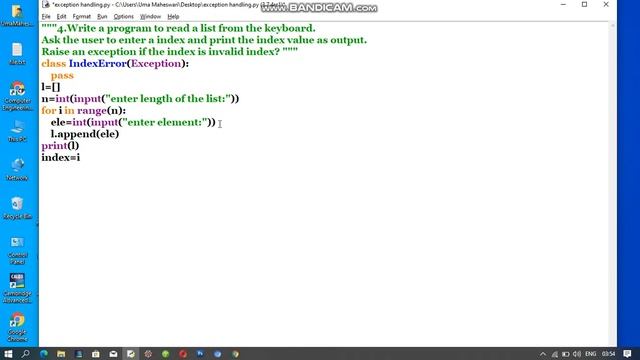640x360 pixels.
Task: Click the 'l=[]' line in editor
Action: pyautogui.click(x=51, y=87)
